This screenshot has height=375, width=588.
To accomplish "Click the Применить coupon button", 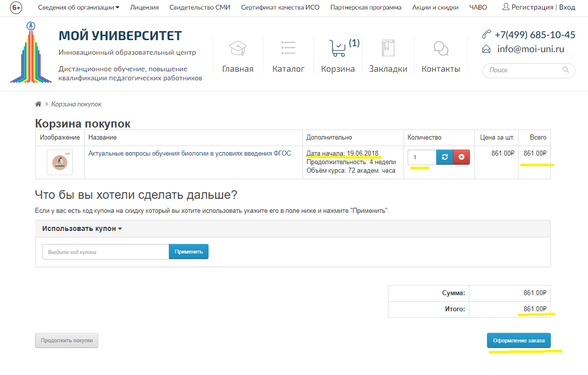I will coord(188,252).
